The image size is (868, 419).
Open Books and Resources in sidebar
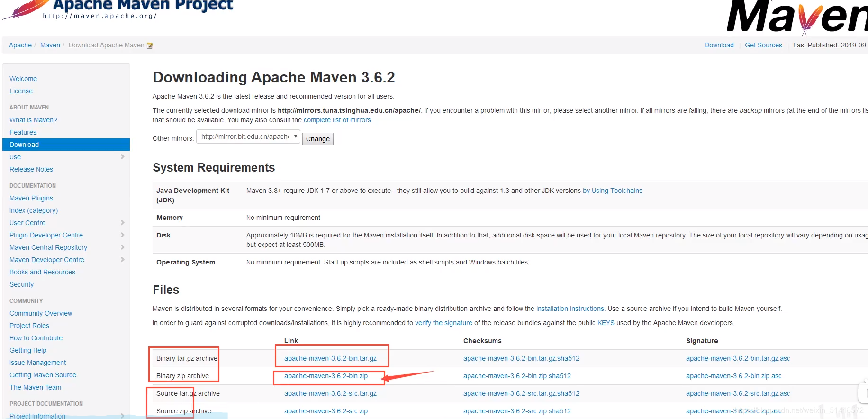click(x=42, y=272)
